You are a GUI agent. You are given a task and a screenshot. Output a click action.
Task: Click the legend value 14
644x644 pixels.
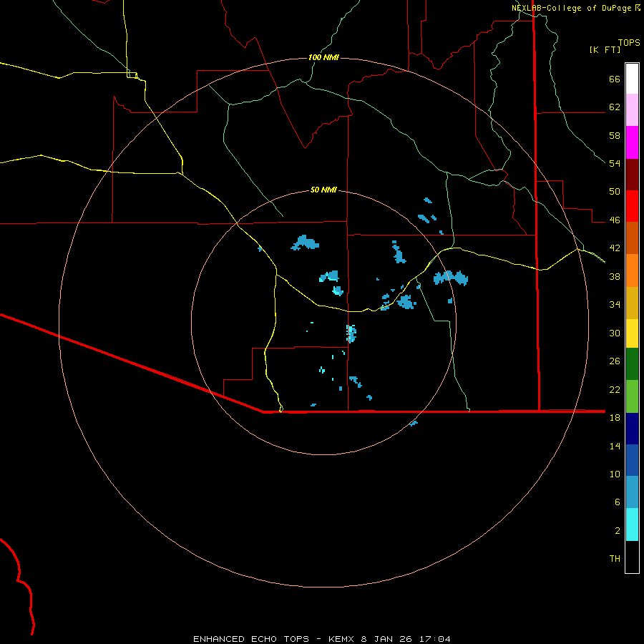click(x=615, y=446)
